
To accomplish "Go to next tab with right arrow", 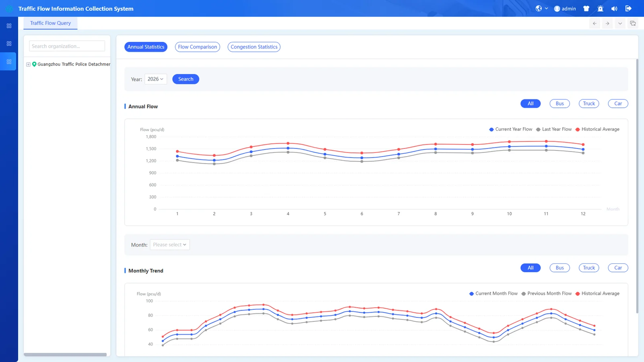I will click(607, 23).
